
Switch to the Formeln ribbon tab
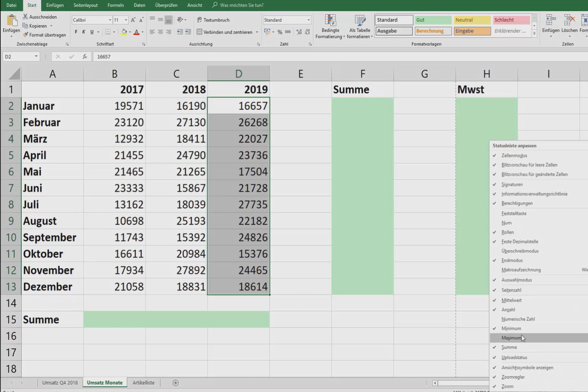[x=116, y=5]
